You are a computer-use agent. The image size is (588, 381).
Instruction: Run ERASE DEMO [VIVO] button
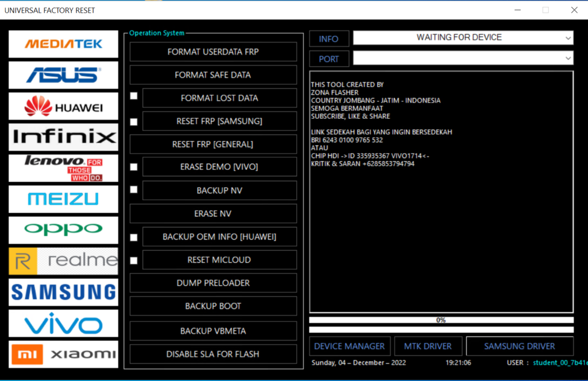(x=219, y=167)
